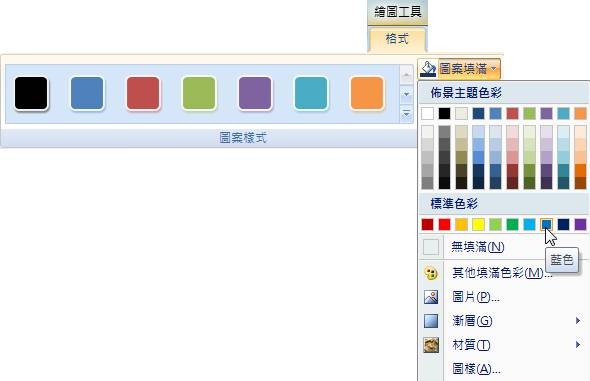Pick olive green theme color in top row
The image size is (590, 381).
[529, 113]
